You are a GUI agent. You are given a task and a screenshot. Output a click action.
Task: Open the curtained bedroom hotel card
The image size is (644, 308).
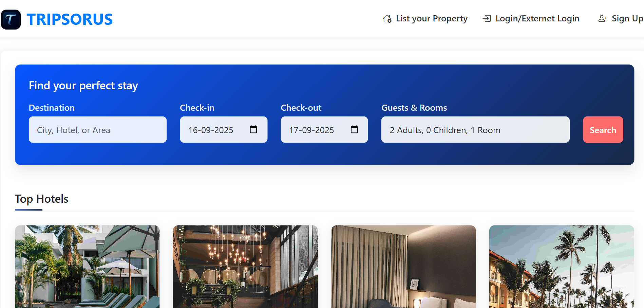403,267
